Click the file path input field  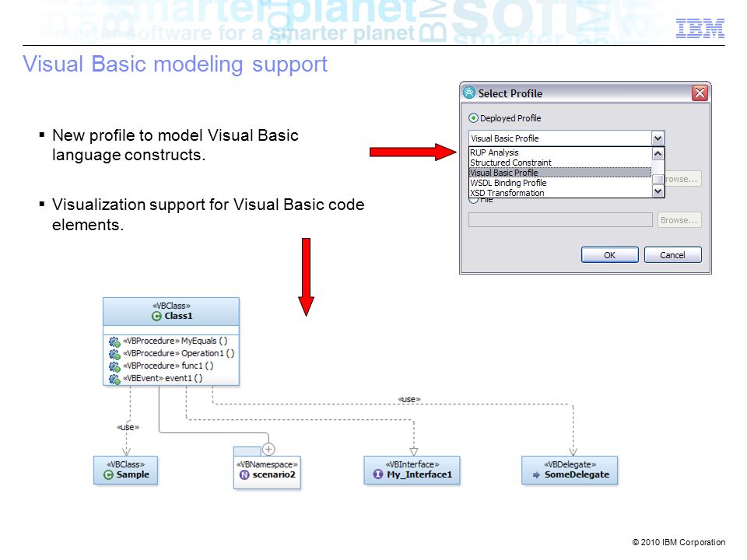pos(560,220)
